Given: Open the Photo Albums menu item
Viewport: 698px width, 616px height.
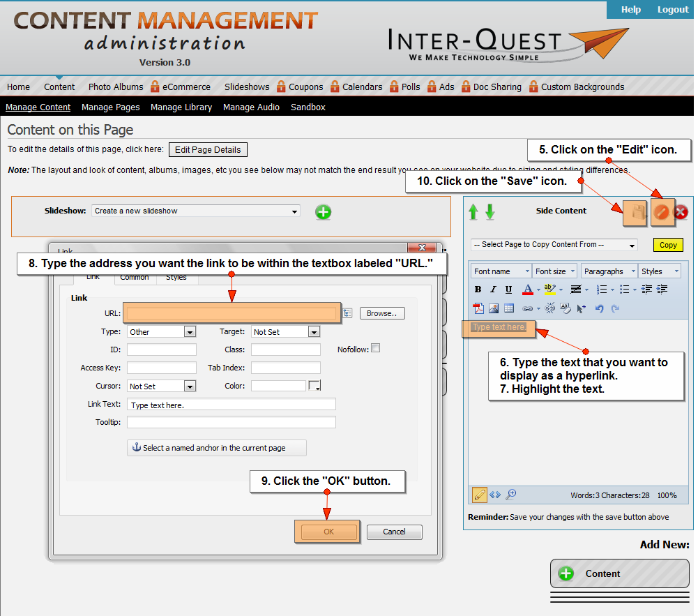Looking at the screenshot, I should coord(115,87).
